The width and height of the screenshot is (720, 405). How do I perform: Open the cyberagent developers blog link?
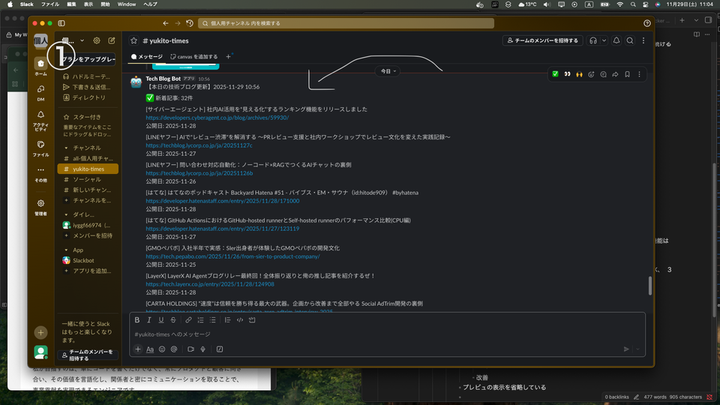217,118
